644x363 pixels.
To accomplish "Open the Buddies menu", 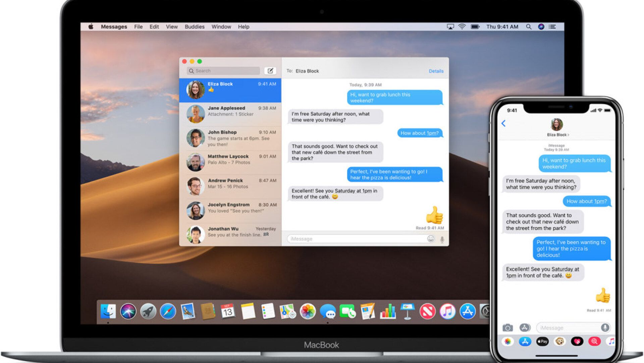I will (195, 27).
